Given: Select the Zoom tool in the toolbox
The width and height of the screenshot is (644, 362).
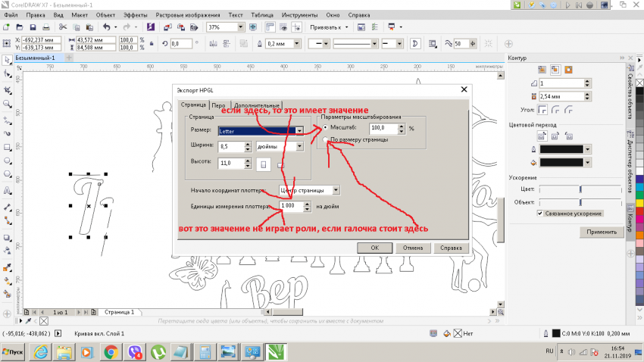Looking at the screenshot, I should point(7,103).
